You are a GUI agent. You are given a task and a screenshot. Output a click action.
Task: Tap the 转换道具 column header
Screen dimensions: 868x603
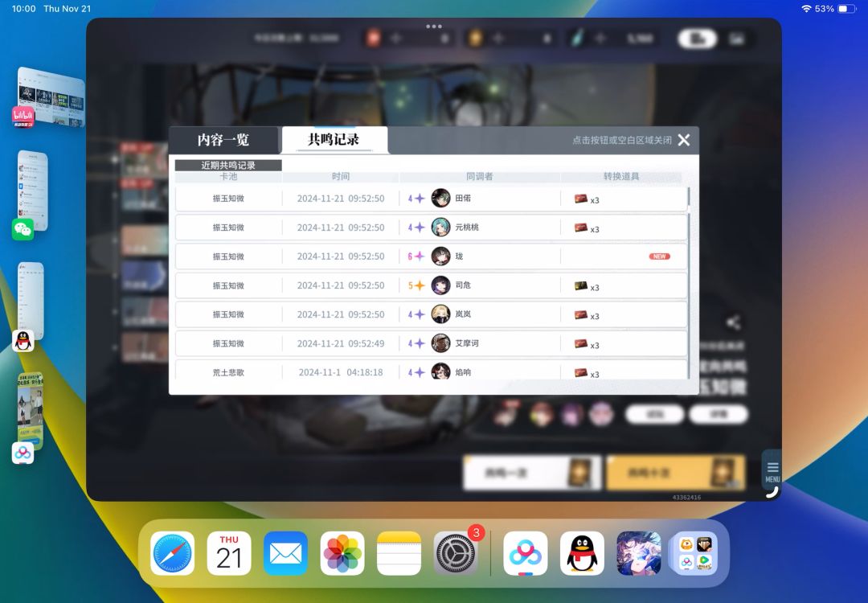point(621,176)
